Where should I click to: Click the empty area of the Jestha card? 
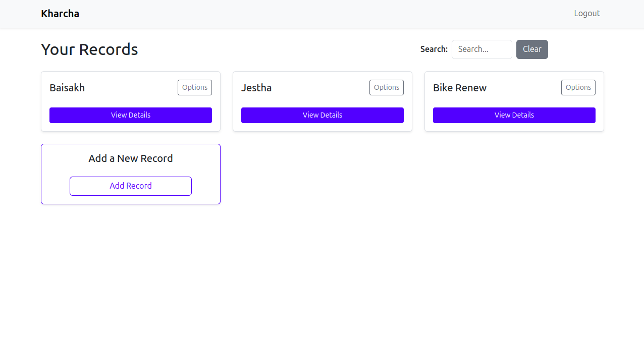click(323, 101)
